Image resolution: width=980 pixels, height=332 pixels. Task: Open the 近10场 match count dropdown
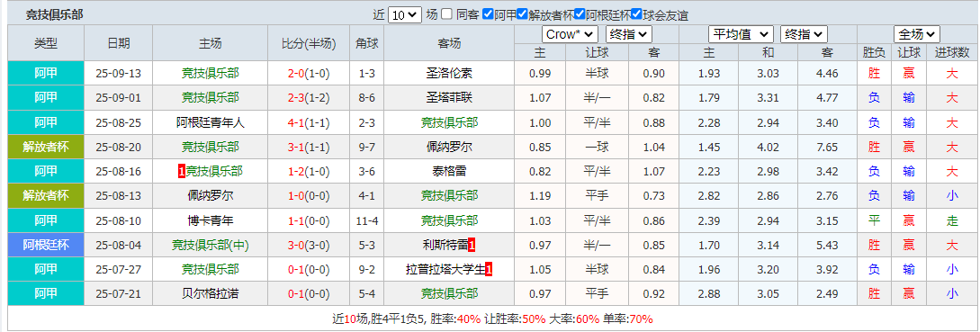click(x=405, y=15)
